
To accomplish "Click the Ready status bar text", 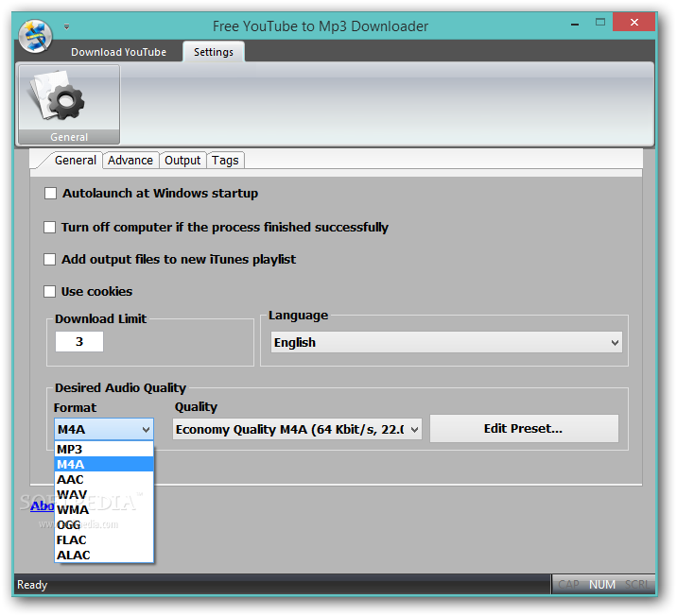I will click(x=32, y=585).
